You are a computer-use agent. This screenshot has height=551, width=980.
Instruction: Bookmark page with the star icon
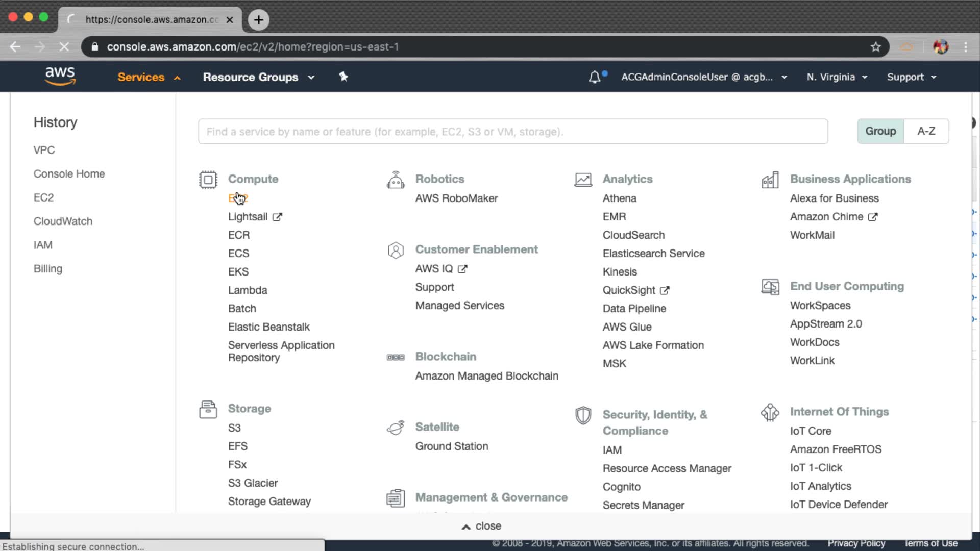point(876,47)
